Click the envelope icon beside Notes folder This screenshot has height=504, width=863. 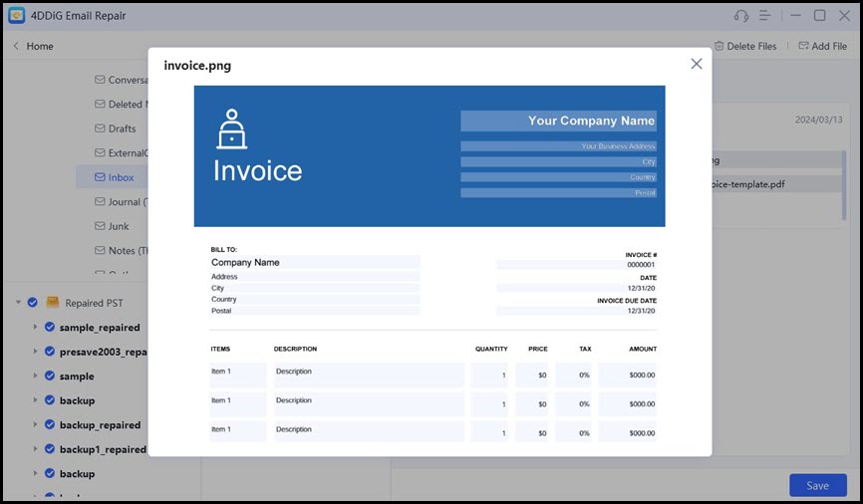(100, 250)
